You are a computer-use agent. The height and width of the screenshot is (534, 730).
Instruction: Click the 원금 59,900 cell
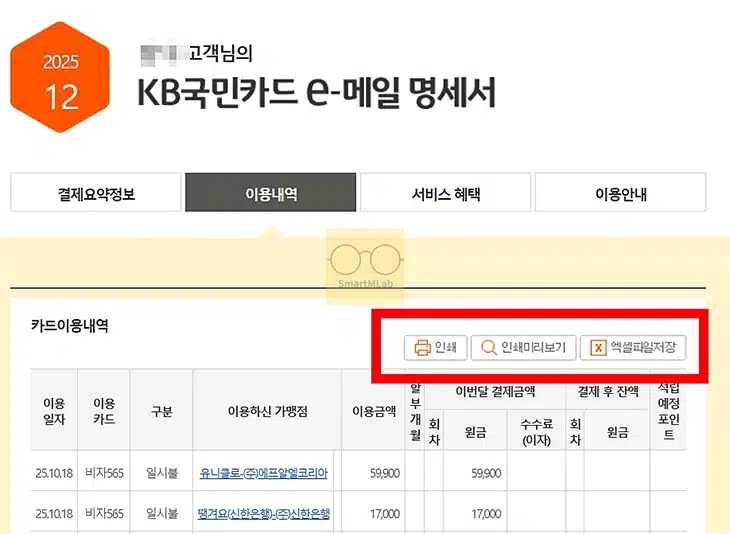[x=486, y=473]
